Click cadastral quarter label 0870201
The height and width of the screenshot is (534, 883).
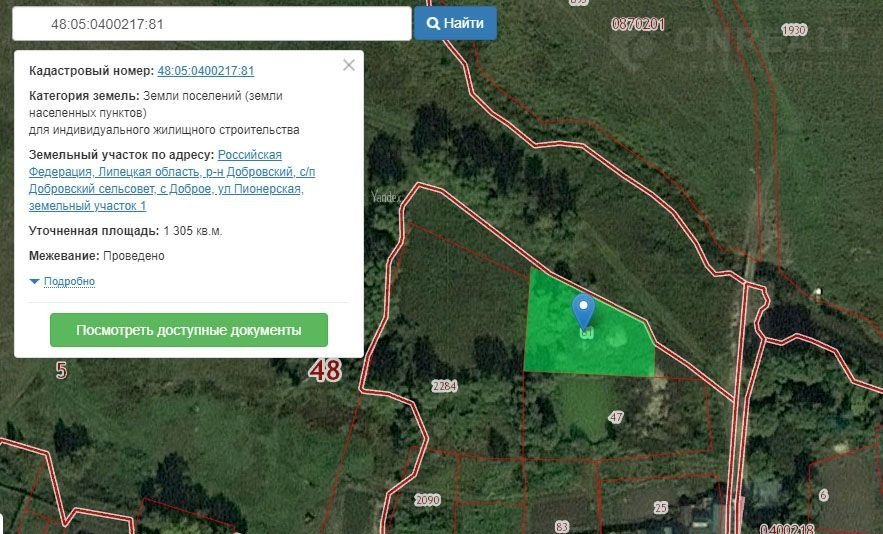pyautogui.click(x=638, y=24)
